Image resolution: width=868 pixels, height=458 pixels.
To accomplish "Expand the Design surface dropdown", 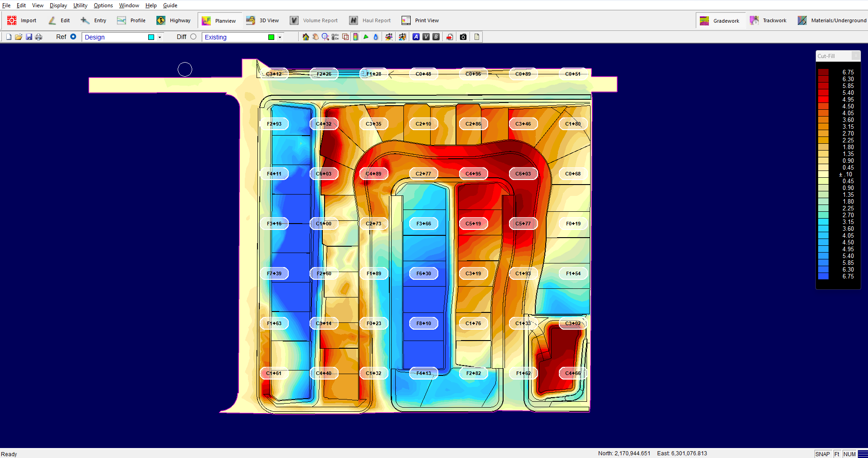I will [160, 37].
